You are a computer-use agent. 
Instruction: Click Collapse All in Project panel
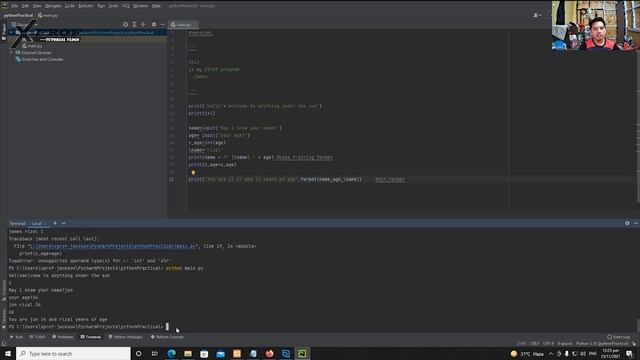143,24
